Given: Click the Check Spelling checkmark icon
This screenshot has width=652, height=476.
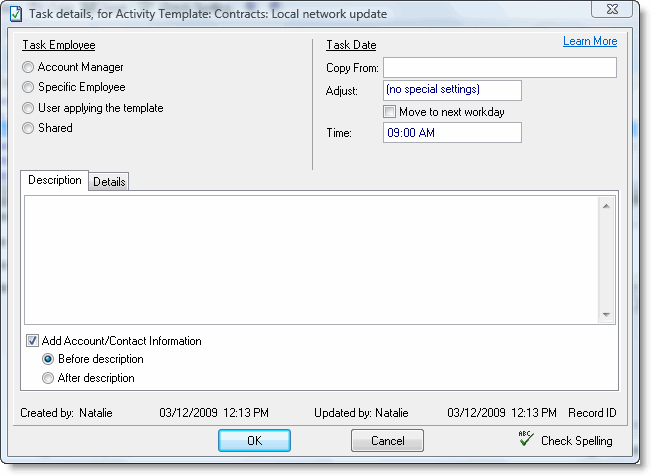Looking at the screenshot, I should tap(526, 439).
